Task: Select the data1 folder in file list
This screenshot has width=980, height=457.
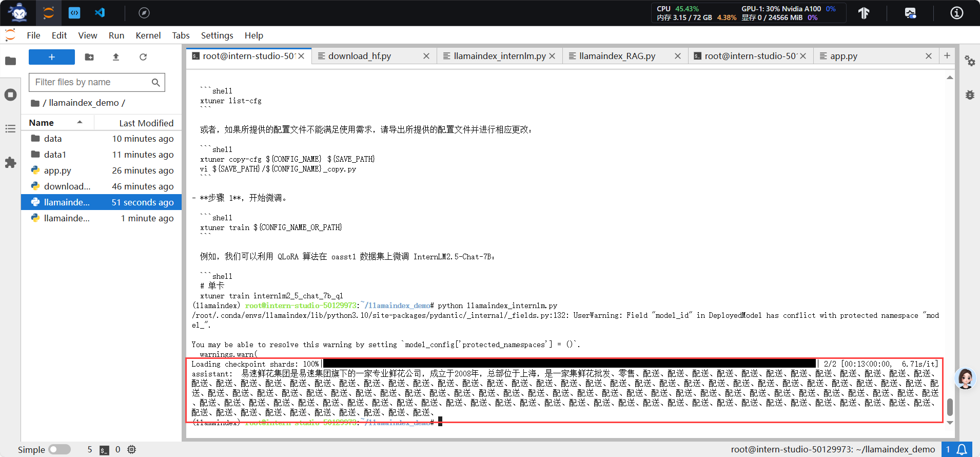Action: tap(101, 155)
